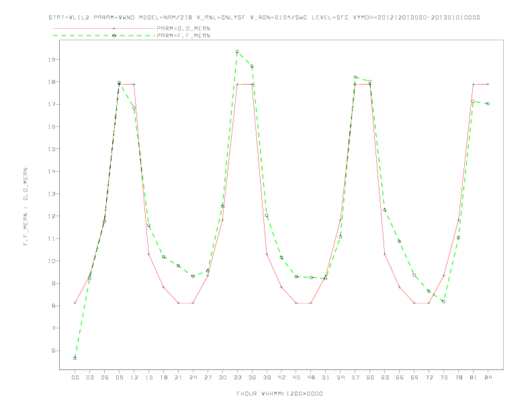The width and height of the screenshot is (532, 411).
Task: Click x-axis tick label 57
Action: point(355,377)
